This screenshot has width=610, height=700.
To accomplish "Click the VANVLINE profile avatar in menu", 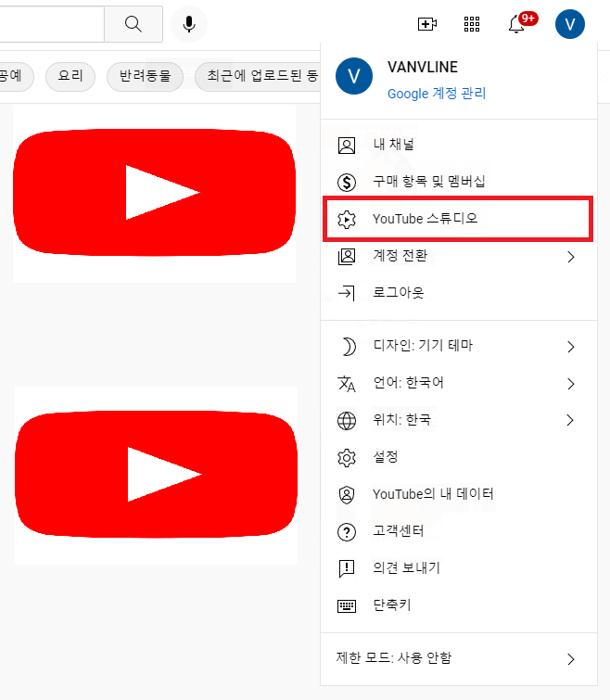I will coord(354,76).
